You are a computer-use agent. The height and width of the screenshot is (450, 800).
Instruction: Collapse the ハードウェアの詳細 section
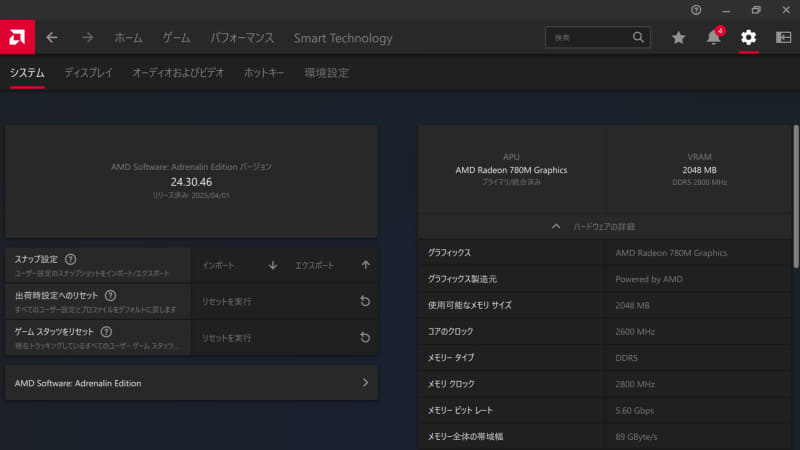click(604, 227)
